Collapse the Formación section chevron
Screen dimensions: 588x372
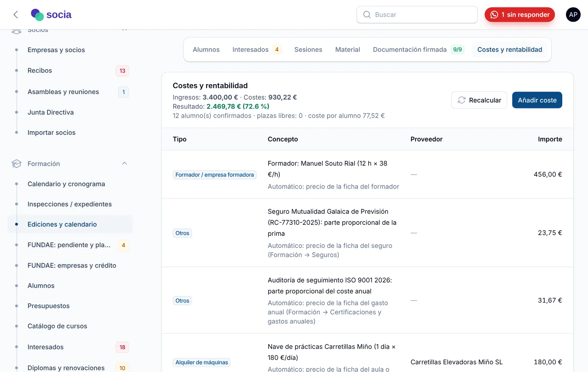[125, 164]
